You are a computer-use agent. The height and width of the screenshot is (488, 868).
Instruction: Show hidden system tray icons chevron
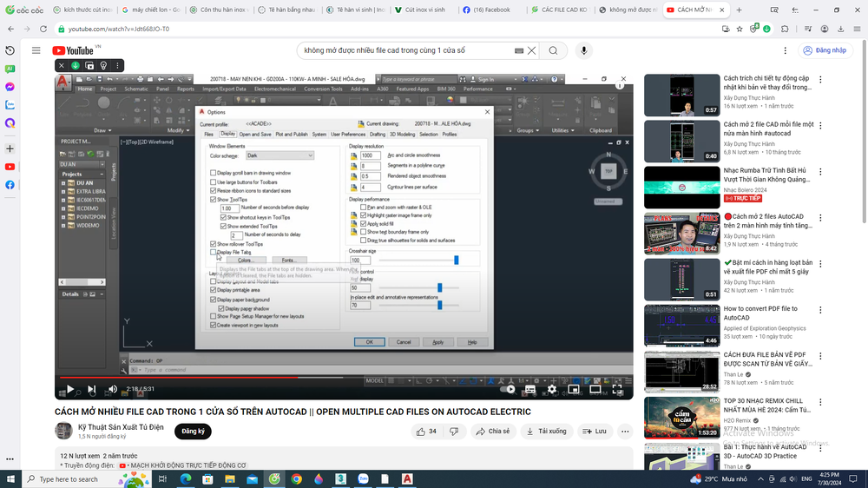(x=760, y=479)
